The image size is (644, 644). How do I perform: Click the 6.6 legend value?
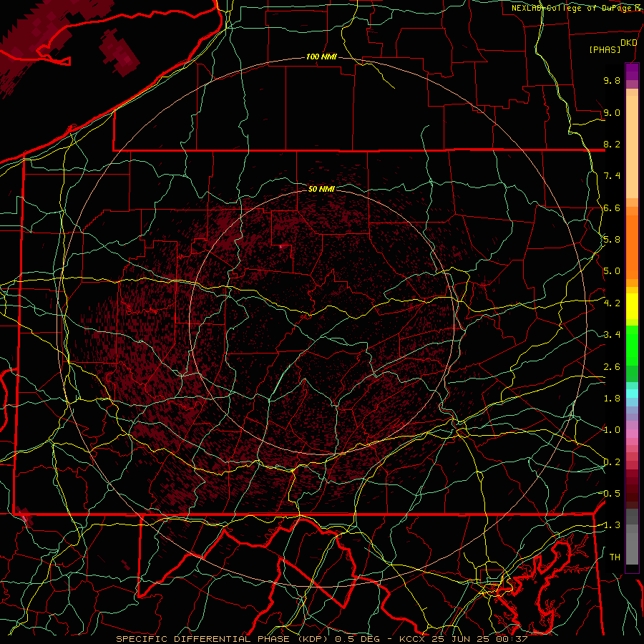[x=612, y=208]
